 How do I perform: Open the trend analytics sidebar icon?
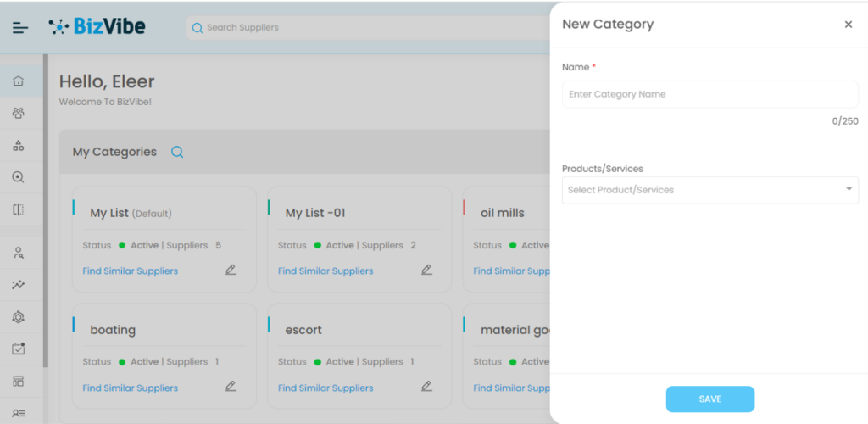coord(19,285)
